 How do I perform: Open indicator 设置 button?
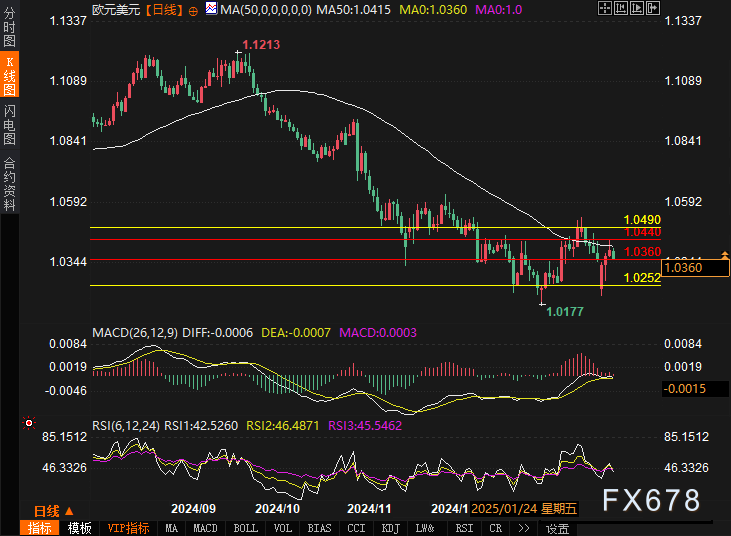pos(557,529)
